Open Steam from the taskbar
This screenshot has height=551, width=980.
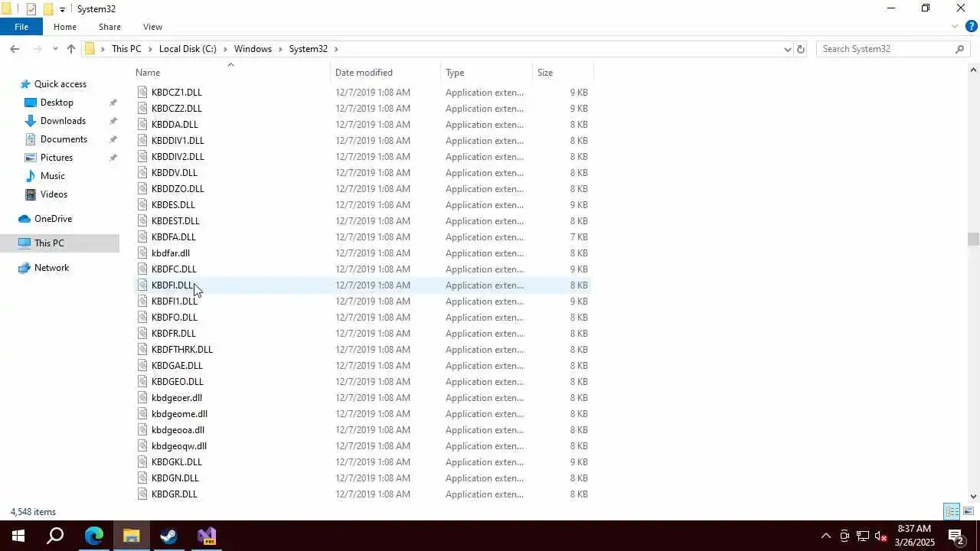168,536
